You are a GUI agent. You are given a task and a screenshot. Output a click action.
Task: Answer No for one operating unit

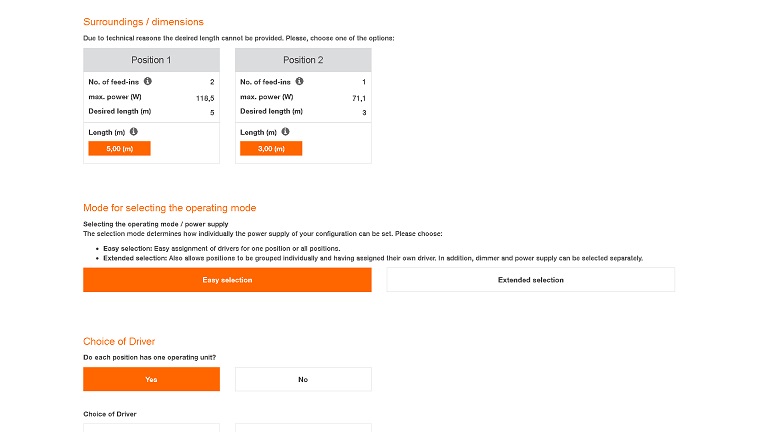coord(303,379)
